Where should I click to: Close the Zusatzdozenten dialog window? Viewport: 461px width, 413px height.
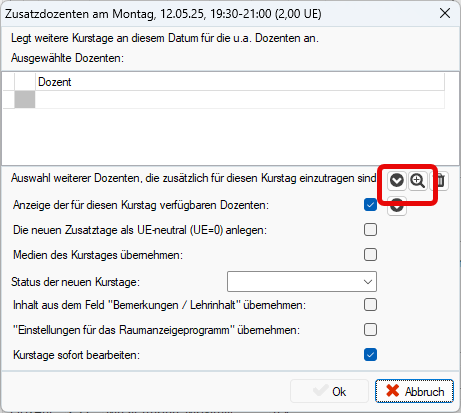(x=445, y=13)
